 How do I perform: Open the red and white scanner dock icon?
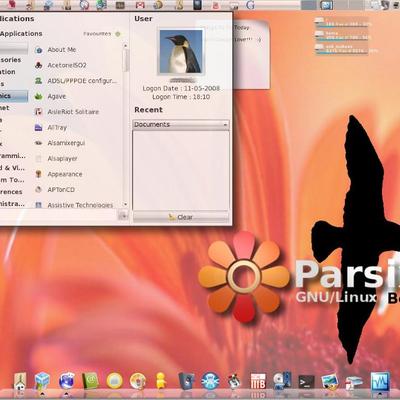tap(354, 382)
